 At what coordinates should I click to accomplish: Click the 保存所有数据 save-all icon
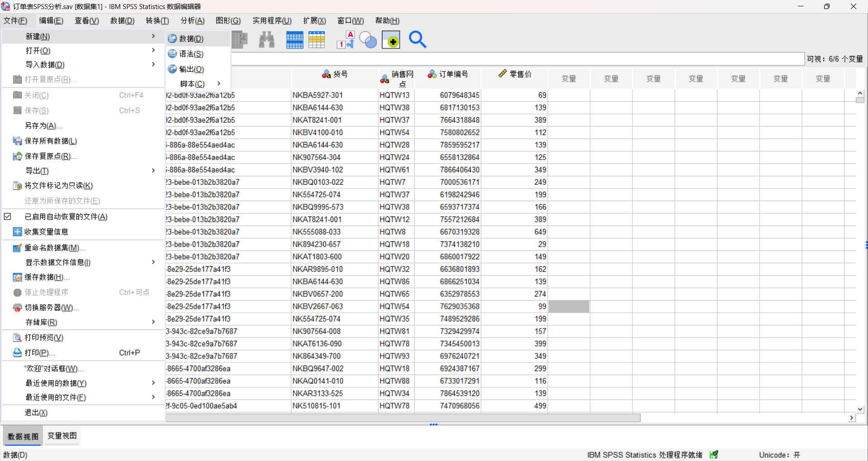pos(17,141)
